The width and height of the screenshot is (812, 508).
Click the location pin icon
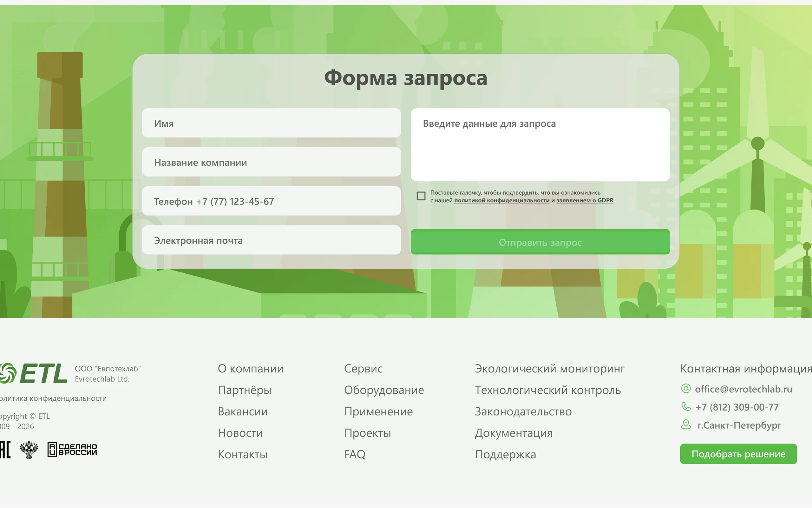pyautogui.click(x=686, y=424)
